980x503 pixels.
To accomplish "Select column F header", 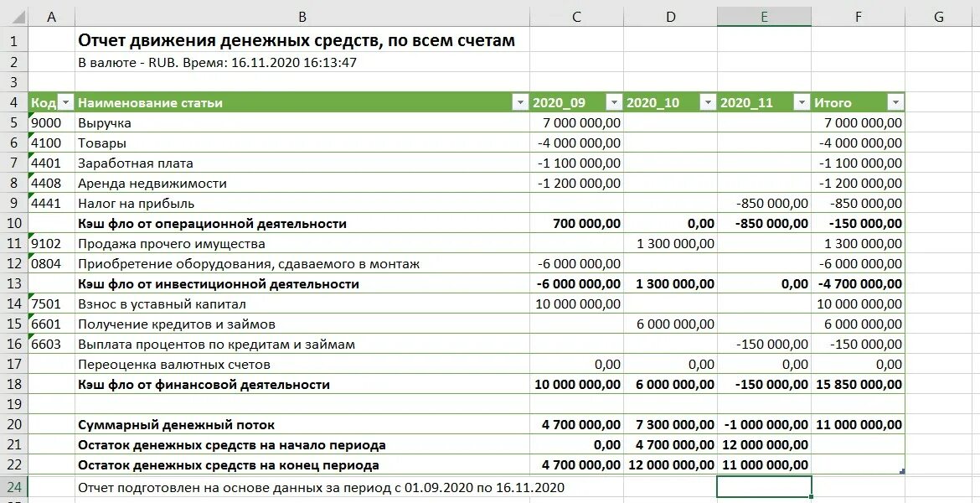I will click(x=858, y=17).
